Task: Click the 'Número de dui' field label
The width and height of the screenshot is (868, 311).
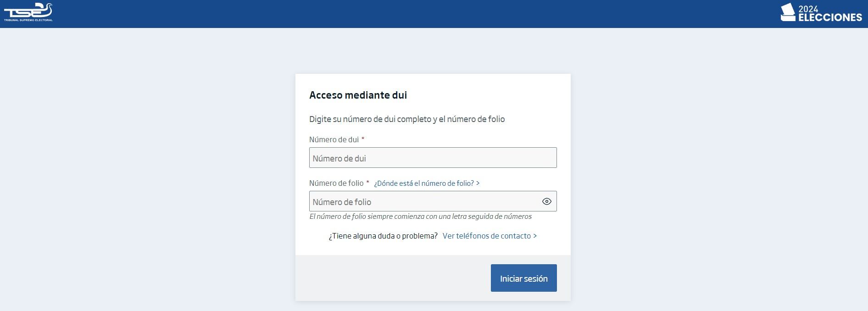Action: pos(334,139)
